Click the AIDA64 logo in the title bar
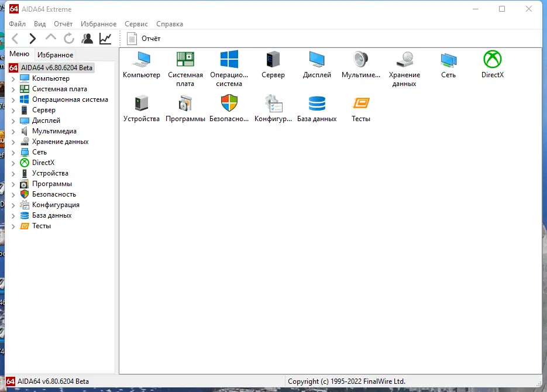The image size is (547, 392). [14, 9]
